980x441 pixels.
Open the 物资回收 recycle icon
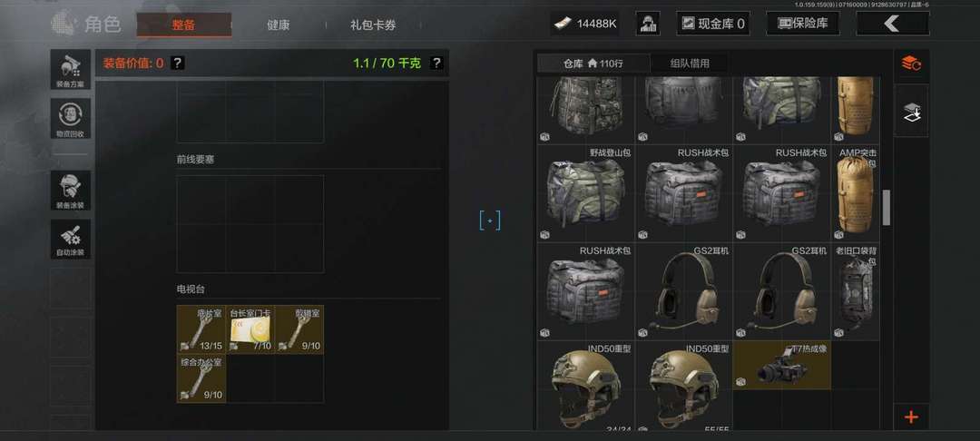(x=71, y=119)
